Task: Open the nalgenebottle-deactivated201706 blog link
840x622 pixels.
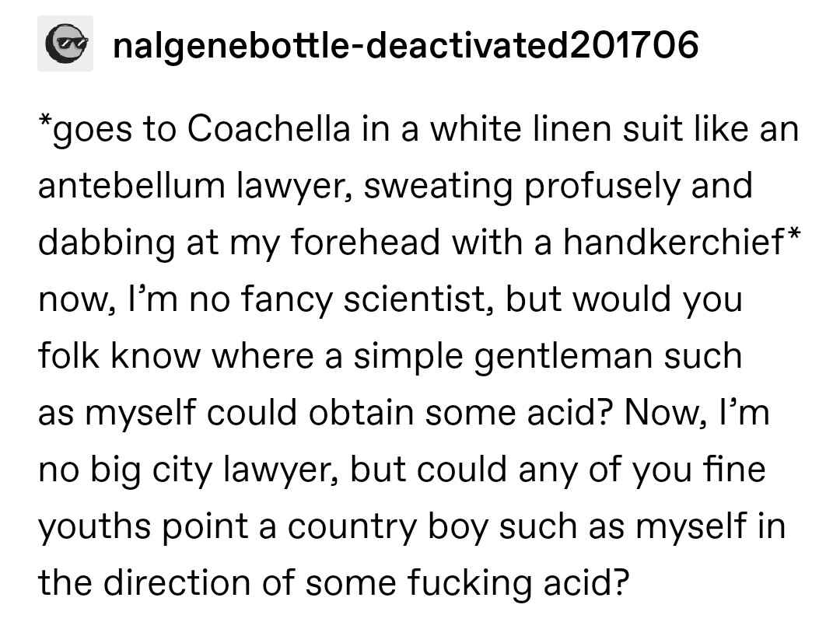Action: [405, 45]
